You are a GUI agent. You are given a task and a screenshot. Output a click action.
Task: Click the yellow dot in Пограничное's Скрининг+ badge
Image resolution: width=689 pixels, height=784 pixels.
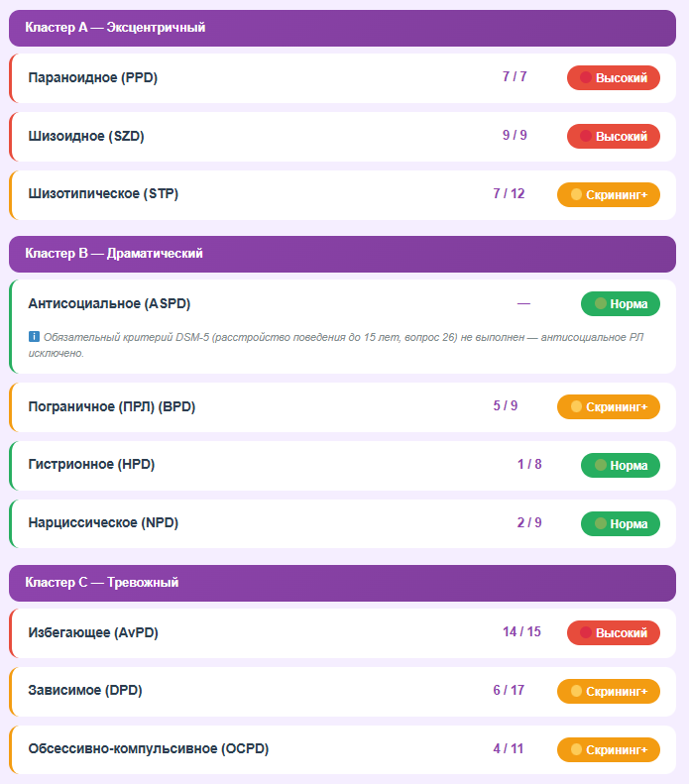(576, 406)
